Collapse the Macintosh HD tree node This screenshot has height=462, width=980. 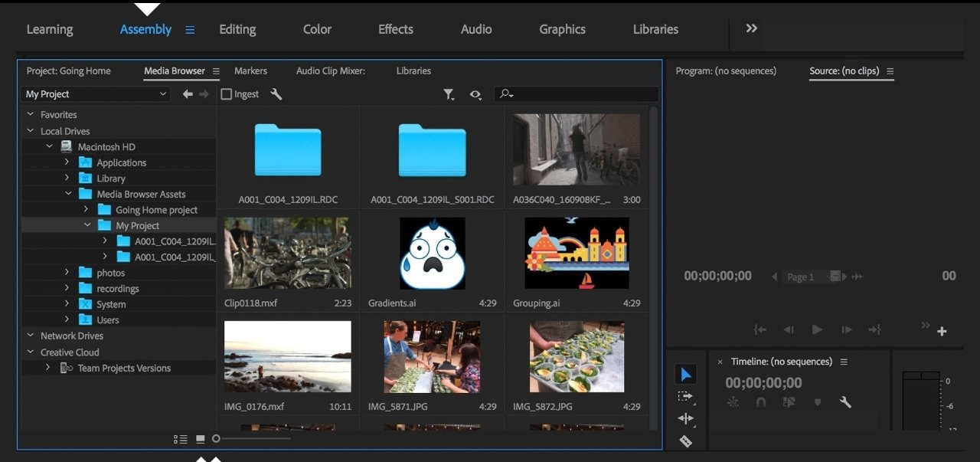pyautogui.click(x=49, y=147)
